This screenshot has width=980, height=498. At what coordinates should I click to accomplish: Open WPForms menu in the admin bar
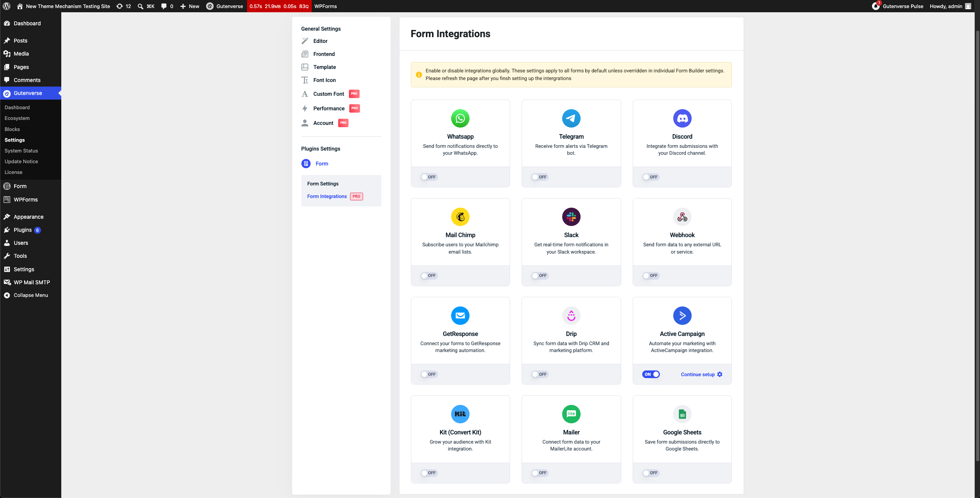326,6
